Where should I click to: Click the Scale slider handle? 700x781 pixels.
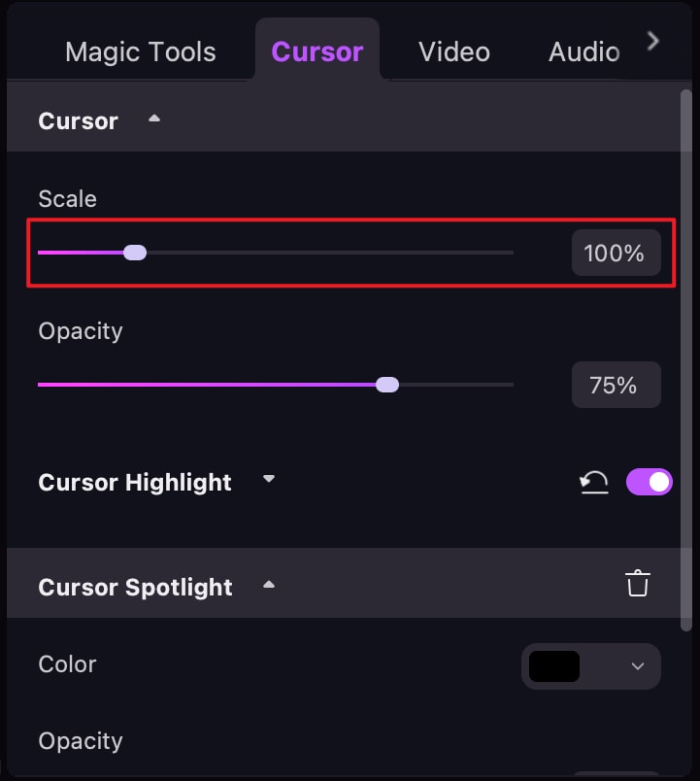point(135,253)
